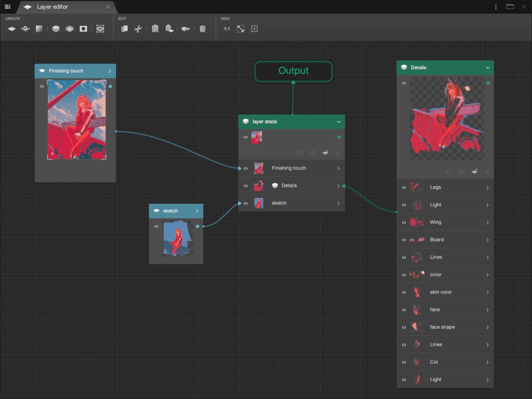Expand the Legs layer row chevron
Image resolution: width=532 pixels, height=399 pixels.
[x=488, y=187]
